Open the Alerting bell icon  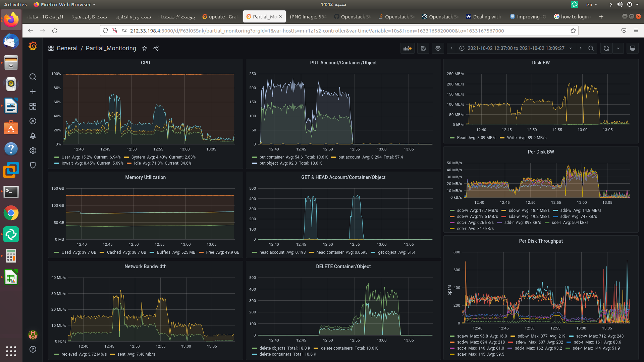[33, 136]
